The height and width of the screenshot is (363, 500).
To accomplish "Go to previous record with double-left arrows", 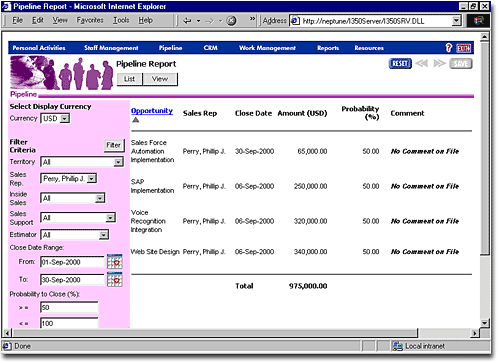I will (x=422, y=63).
